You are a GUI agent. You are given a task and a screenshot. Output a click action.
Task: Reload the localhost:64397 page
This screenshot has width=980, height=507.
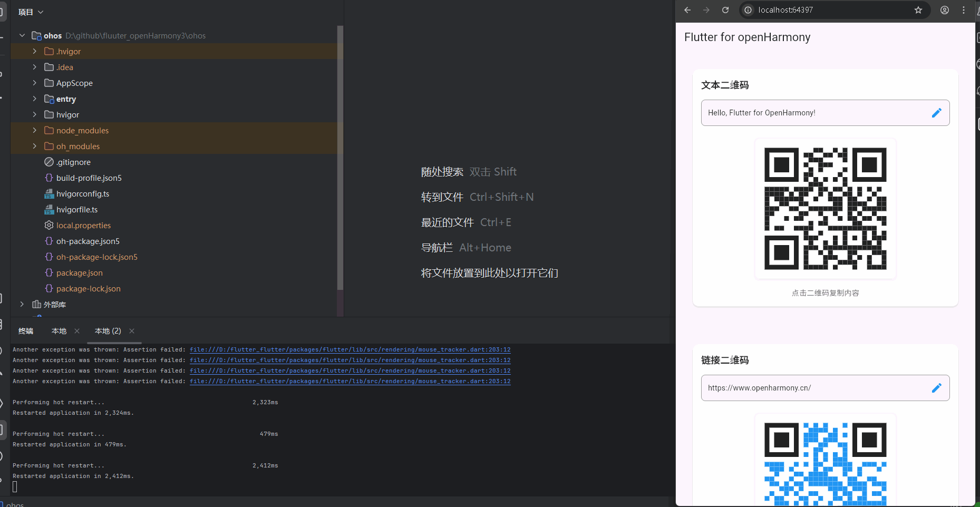tap(725, 10)
